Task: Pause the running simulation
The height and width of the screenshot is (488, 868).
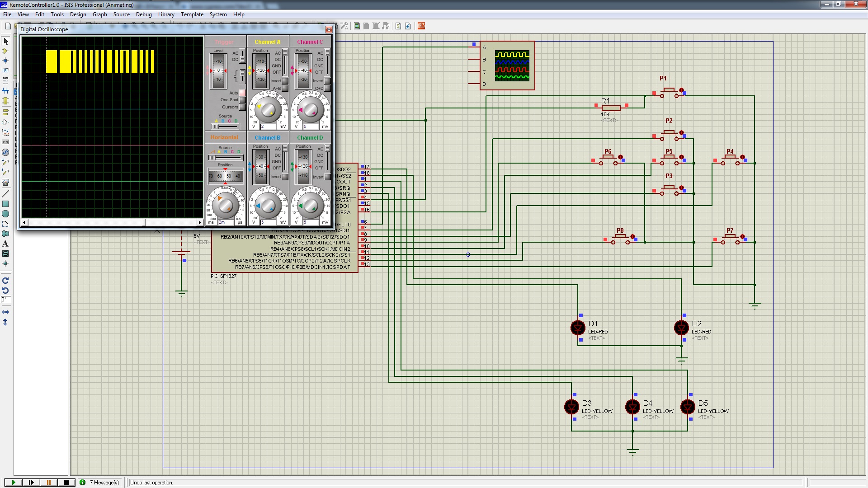Action: (x=49, y=483)
